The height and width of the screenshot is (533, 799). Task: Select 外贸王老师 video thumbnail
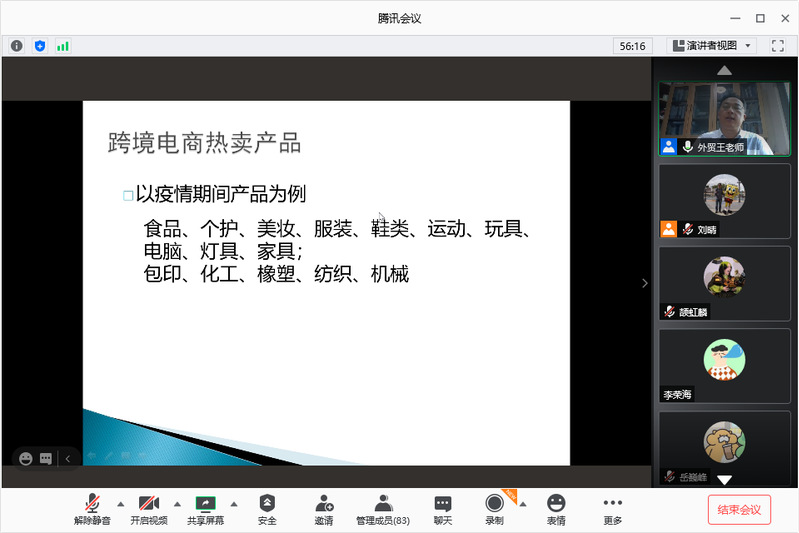click(x=724, y=118)
